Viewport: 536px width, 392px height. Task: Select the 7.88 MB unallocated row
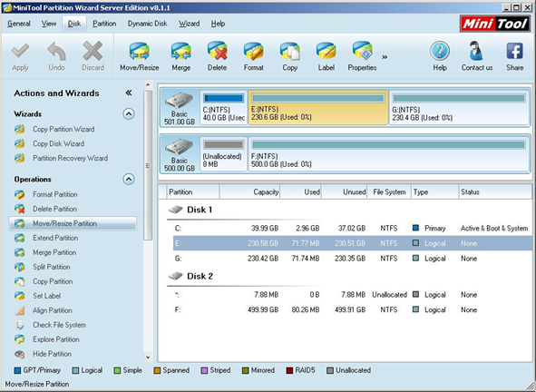(353, 295)
